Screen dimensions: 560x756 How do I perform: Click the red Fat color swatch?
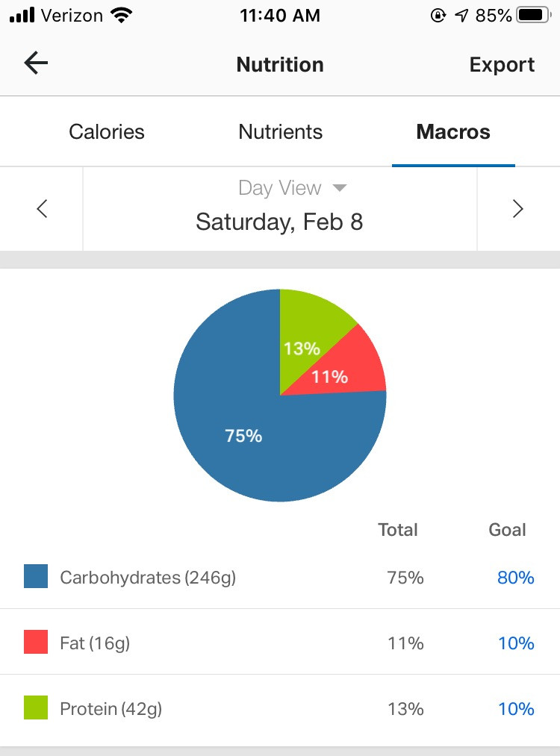coord(36,642)
